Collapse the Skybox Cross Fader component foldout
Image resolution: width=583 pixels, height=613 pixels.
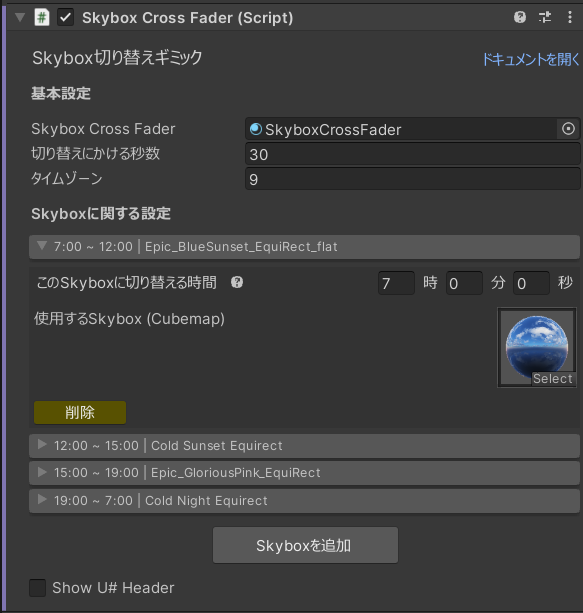pyautogui.click(x=20, y=17)
